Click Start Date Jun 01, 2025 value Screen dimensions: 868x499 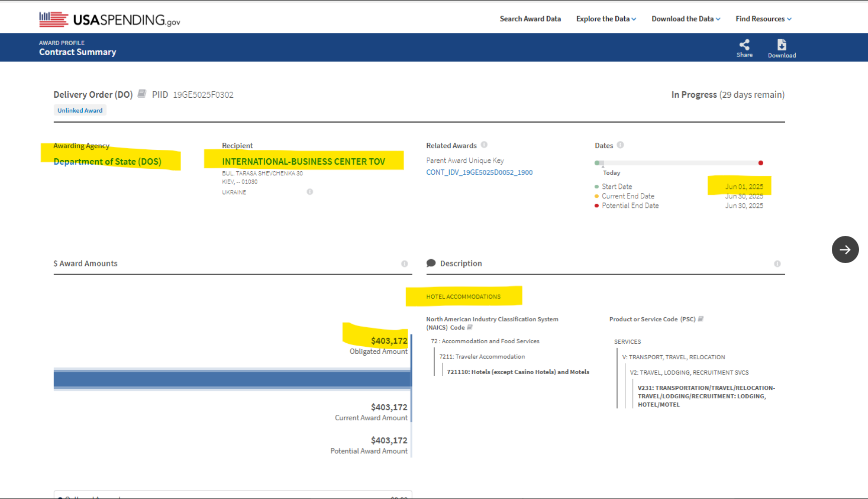744,186
